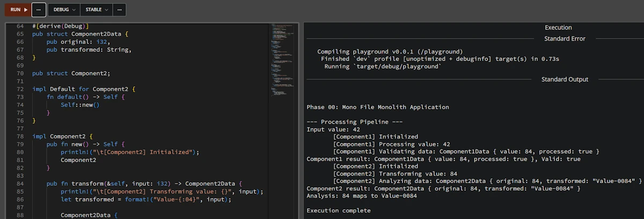Click line number 88 in gutter
This screenshot has height=219, width=644.
point(20,215)
